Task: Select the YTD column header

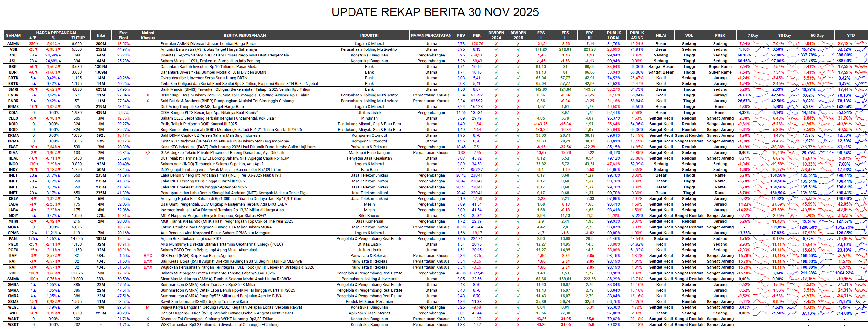Action: (x=851, y=35)
